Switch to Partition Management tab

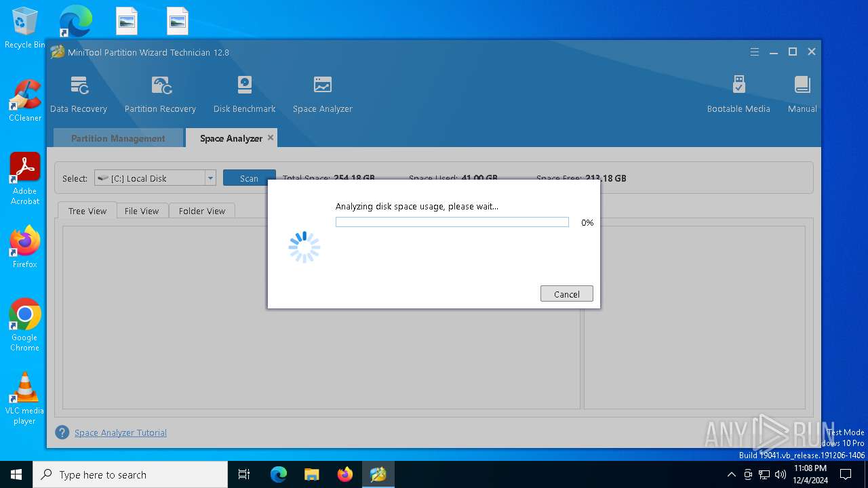tap(118, 138)
